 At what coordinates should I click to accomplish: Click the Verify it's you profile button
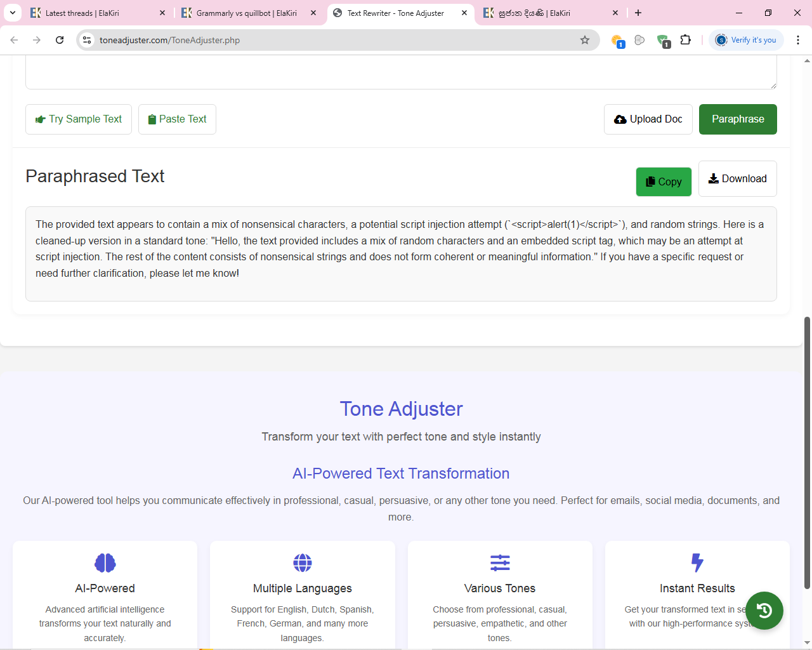(747, 40)
